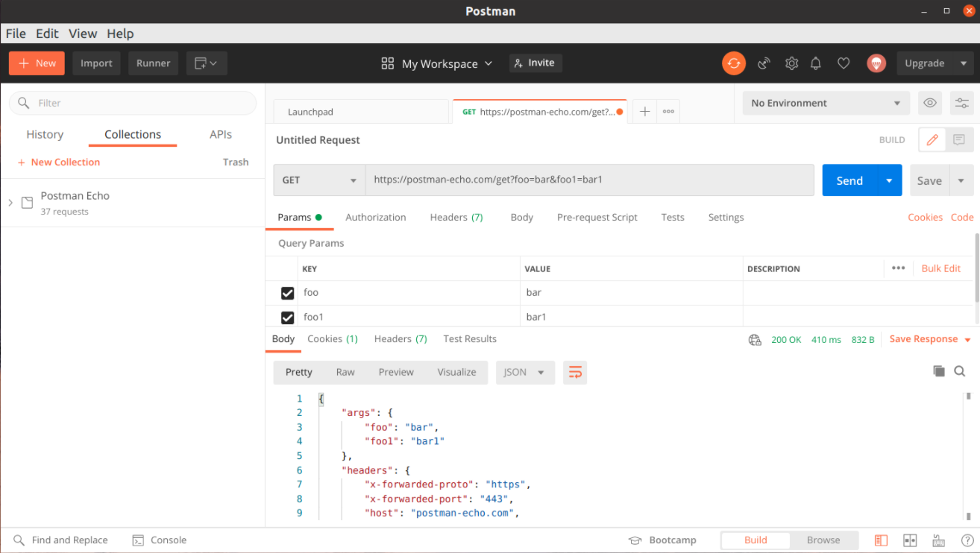Click the blue Send button

[849, 180]
